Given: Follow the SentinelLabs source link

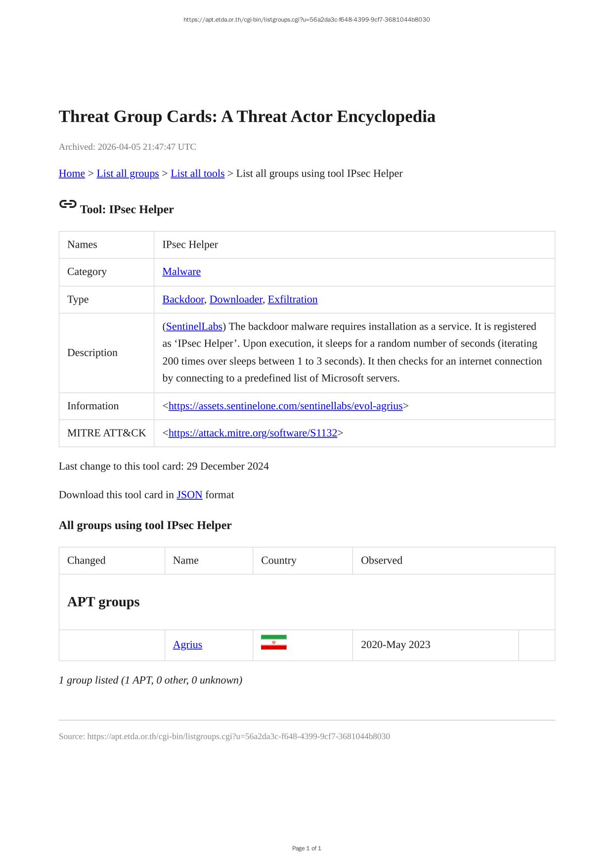Looking at the screenshot, I should [194, 327].
